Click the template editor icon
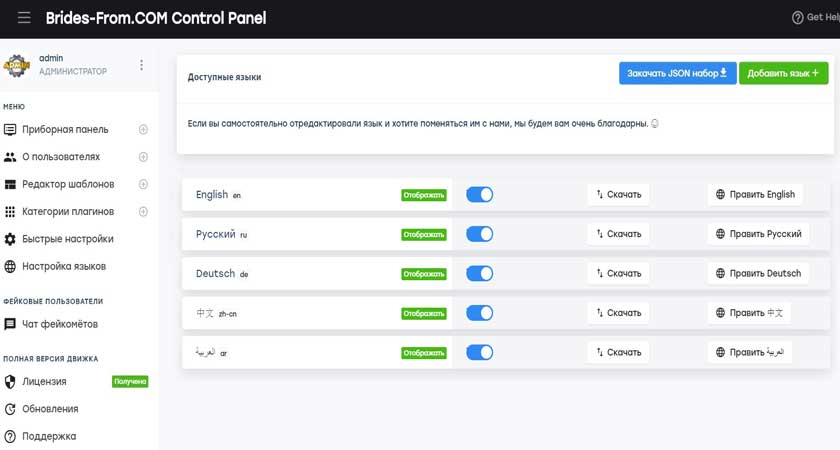This screenshot has height=450, width=840. (x=10, y=184)
